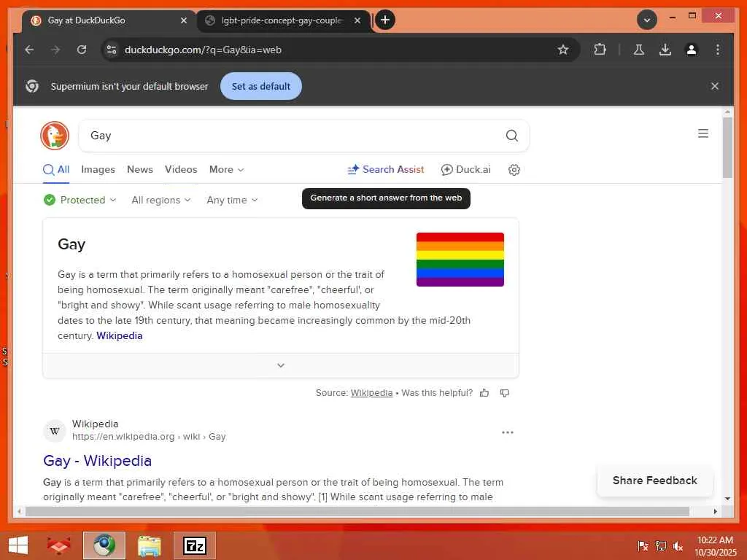The height and width of the screenshot is (560, 747).
Task: Open 7-Zip from the taskbar
Action: click(195, 545)
